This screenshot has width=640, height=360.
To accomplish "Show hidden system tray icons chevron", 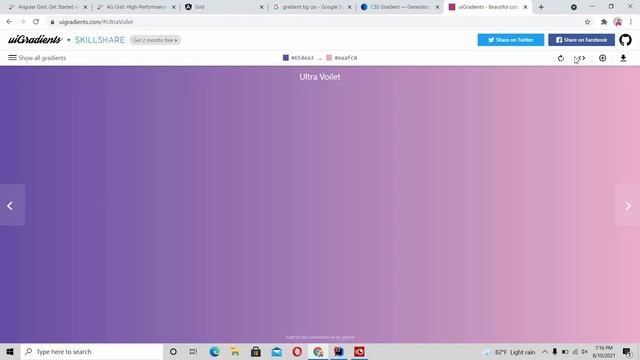I will (x=545, y=351).
